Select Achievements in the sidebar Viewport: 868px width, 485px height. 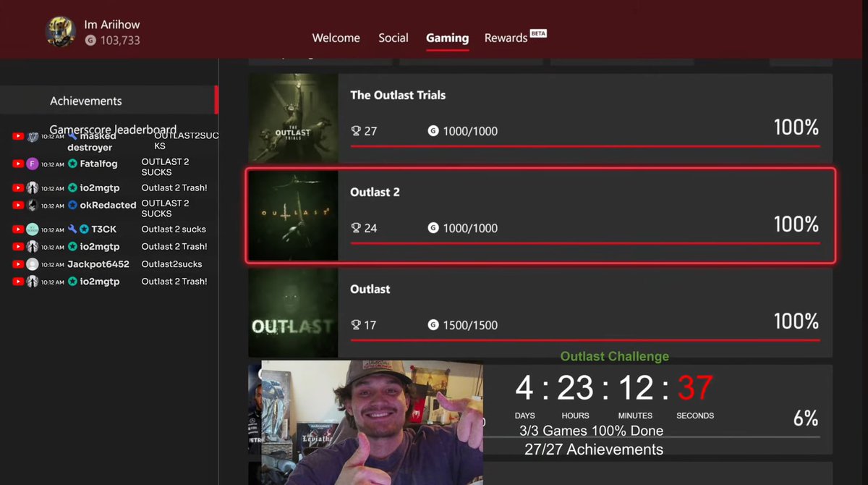pos(109,101)
